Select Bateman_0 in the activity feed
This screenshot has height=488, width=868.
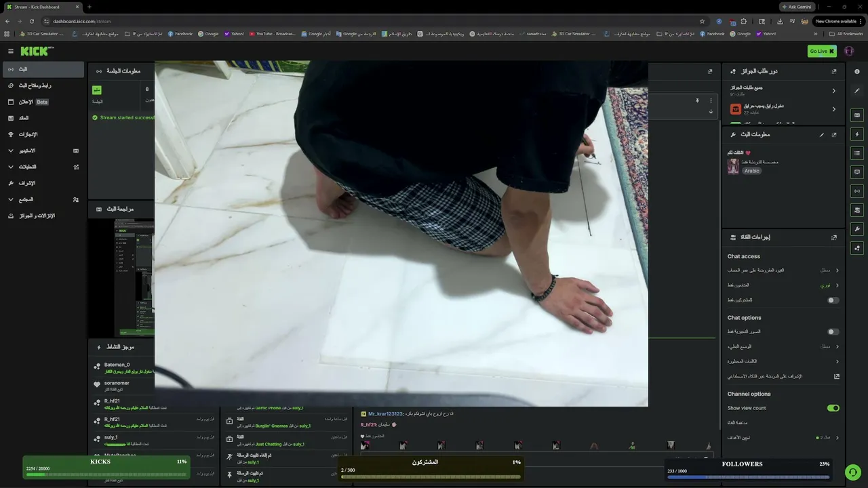[117, 365]
